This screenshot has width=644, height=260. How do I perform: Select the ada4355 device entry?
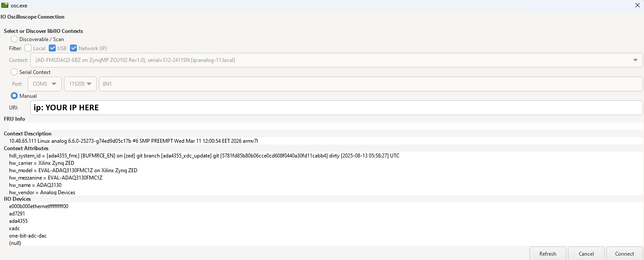18,221
